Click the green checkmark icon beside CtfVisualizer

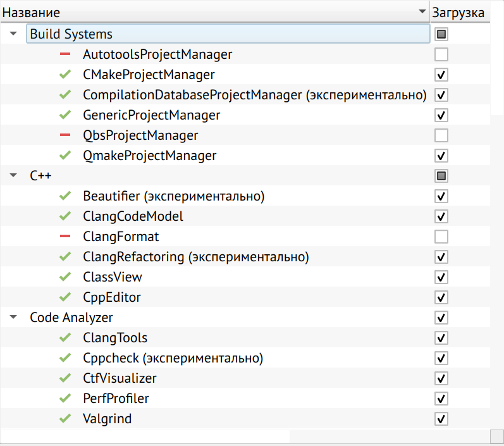tap(65, 378)
